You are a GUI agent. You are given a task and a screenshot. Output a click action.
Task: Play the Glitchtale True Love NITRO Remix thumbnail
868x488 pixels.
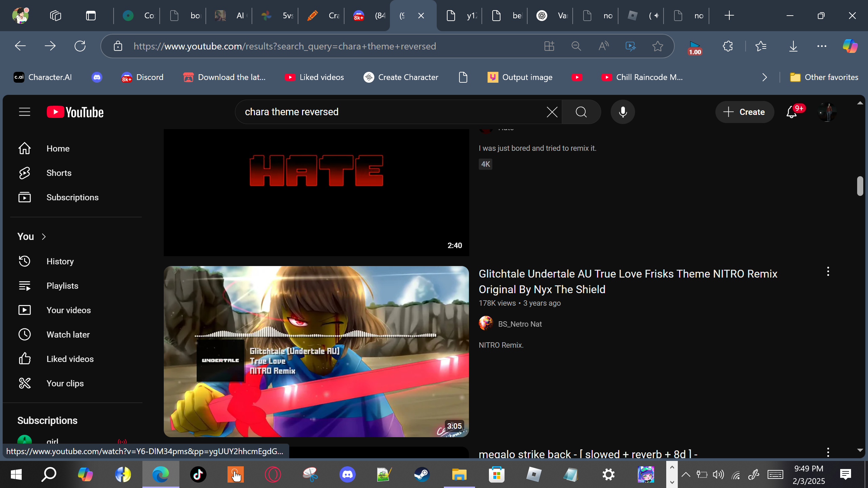316,351
